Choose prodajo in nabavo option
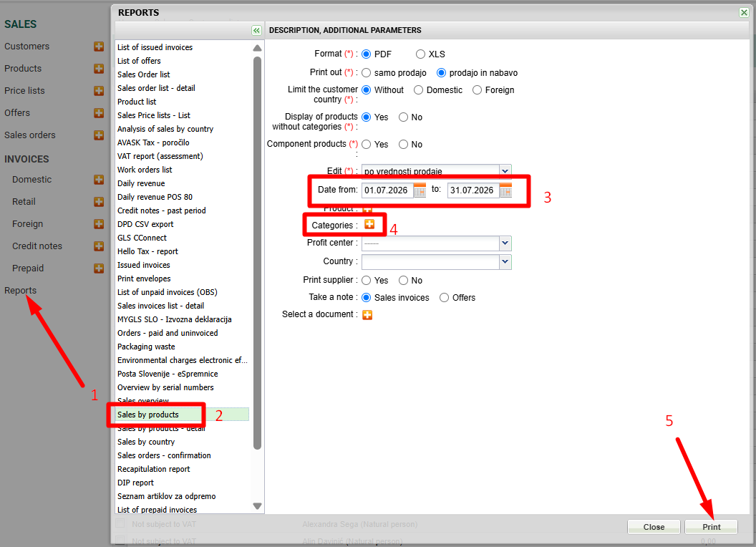Screen dimensions: 756x547 click(x=441, y=73)
